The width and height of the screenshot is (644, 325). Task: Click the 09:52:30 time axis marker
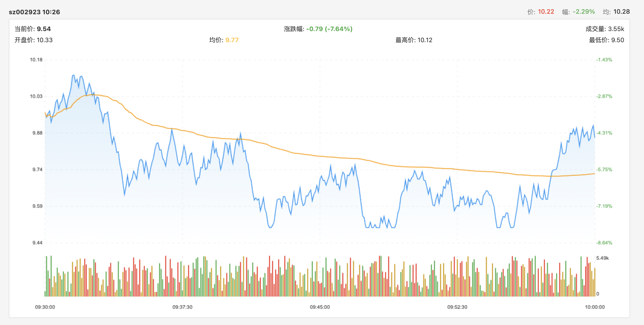[457, 307]
